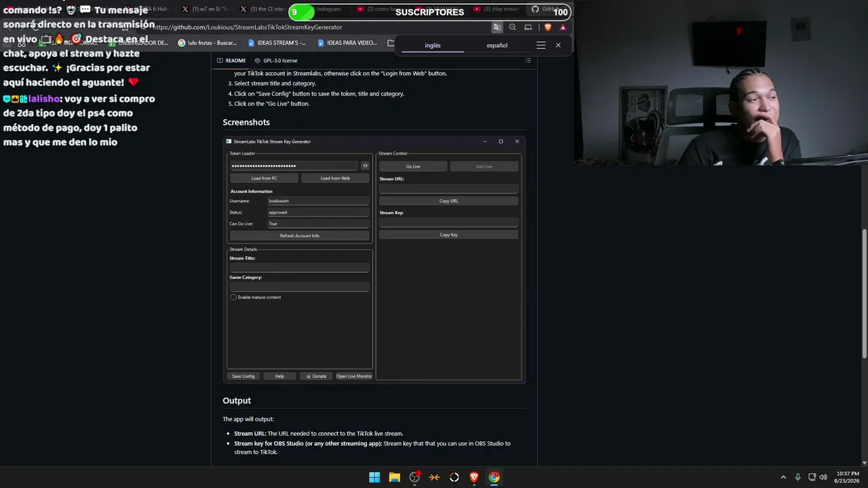
Task: Launch File Explorer from the taskbar
Action: [x=395, y=477]
